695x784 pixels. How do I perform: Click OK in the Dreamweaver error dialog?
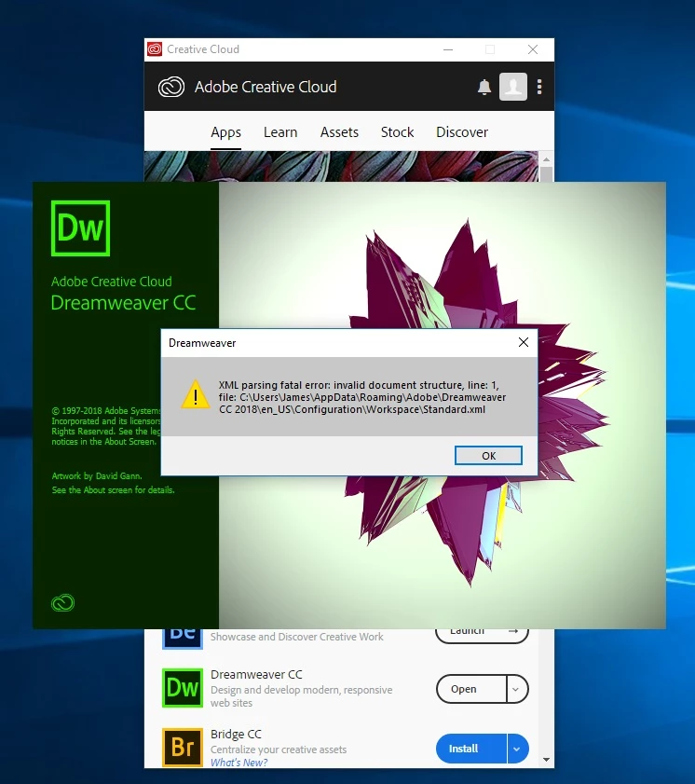click(488, 456)
